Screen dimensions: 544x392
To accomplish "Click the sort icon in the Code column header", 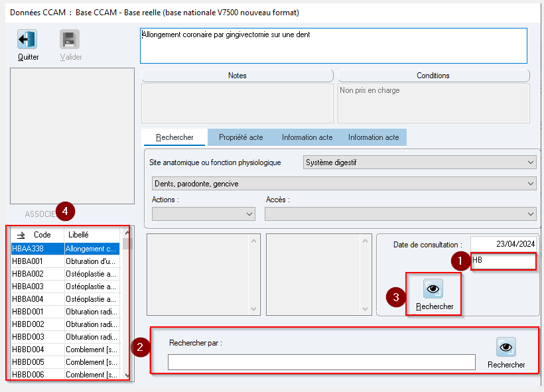I will point(21,235).
